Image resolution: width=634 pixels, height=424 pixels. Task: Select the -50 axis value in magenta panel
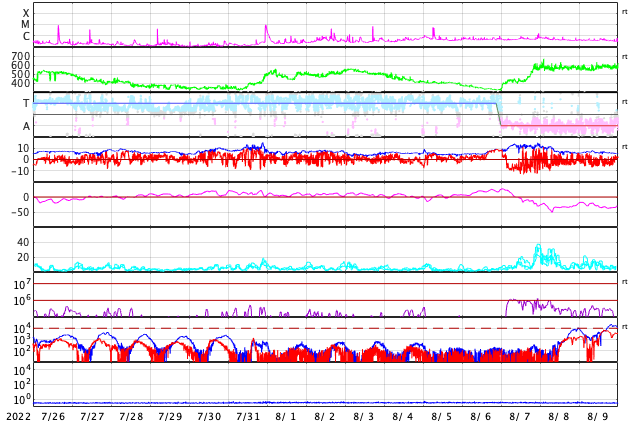click(x=21, y=212)
